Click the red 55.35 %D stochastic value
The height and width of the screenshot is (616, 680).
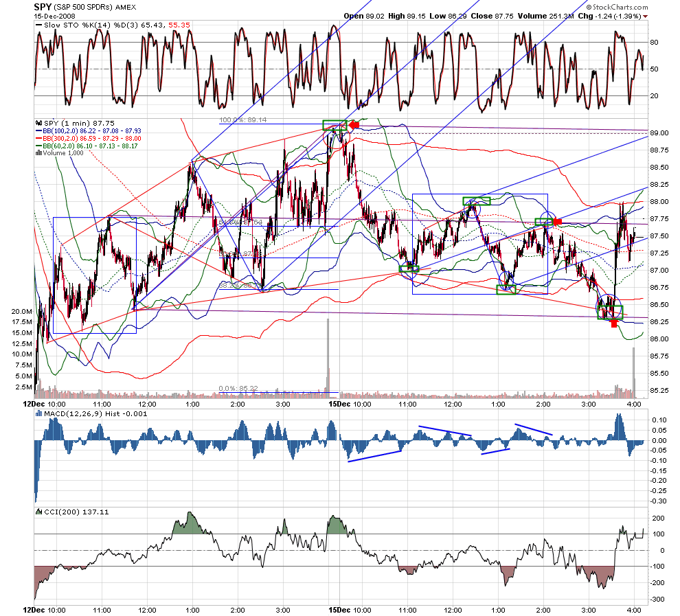pos(179,25)
